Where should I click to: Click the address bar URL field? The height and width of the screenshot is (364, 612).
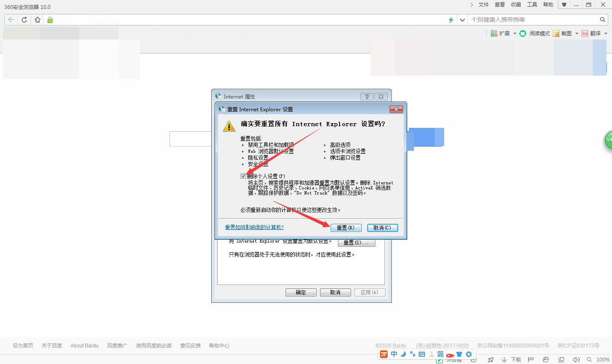251,20
